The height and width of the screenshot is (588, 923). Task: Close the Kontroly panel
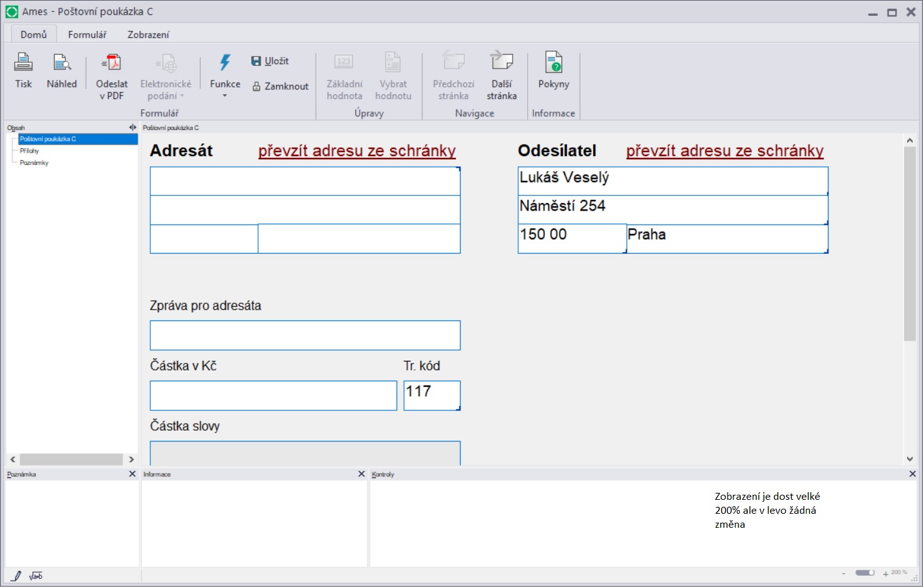(913, 474)
